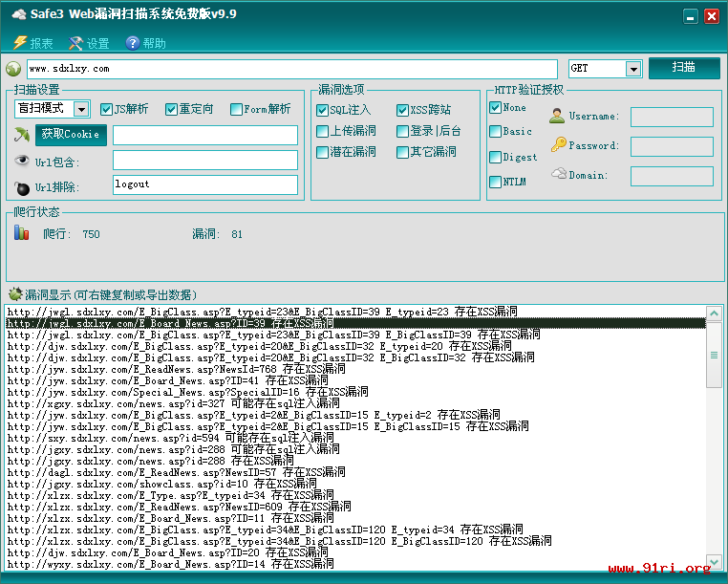Enable the 潜在漏洞 checkbox
Screen dimensions: 728x584
(x=322, y=152)
